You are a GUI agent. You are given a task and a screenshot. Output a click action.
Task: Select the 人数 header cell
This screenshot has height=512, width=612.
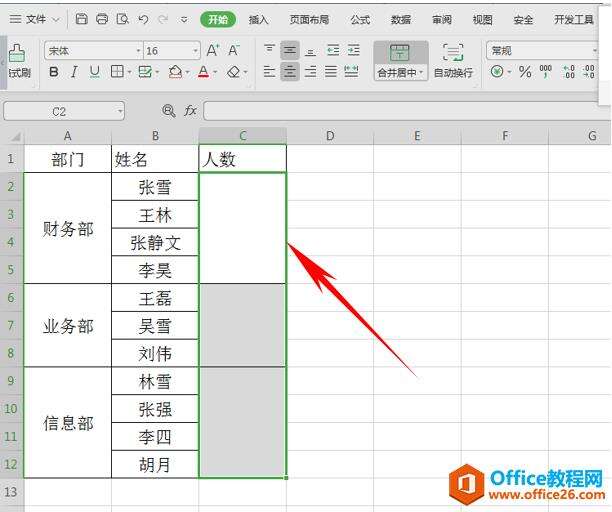242,159
